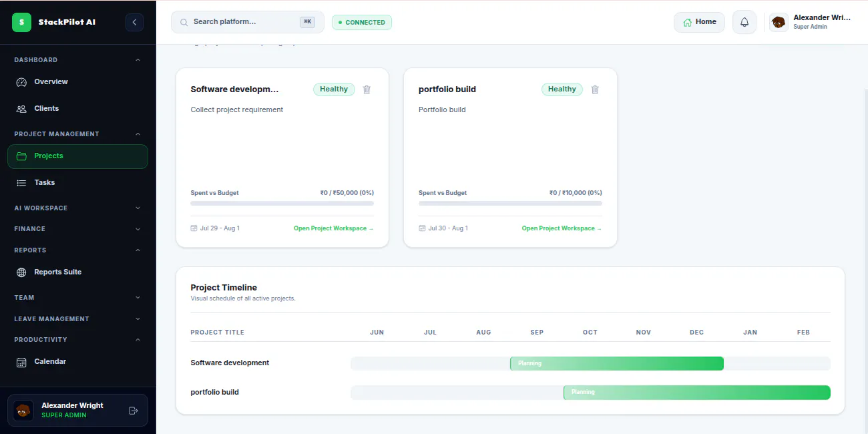This screenshot has width=868, height=434.
Task: Click the DEC month column header
Action: (x=697, y=333)
